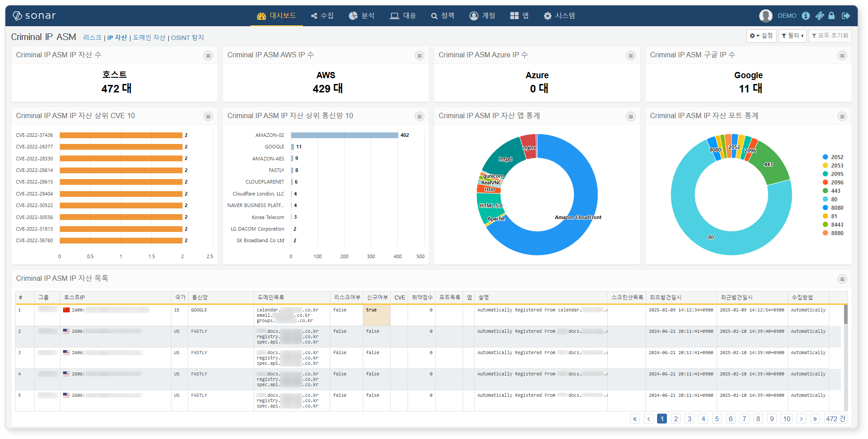Jump to last page
This screenshot has width=868, height=439.
pos(815,419)
